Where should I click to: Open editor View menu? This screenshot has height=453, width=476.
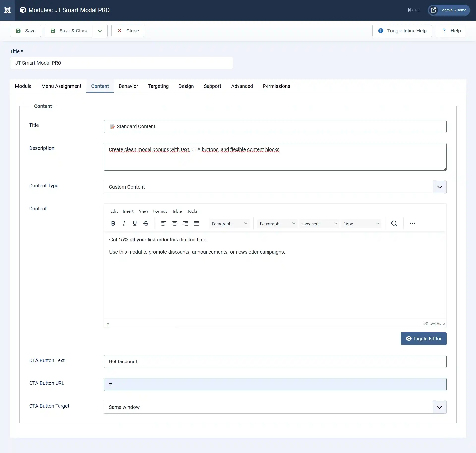143,211
